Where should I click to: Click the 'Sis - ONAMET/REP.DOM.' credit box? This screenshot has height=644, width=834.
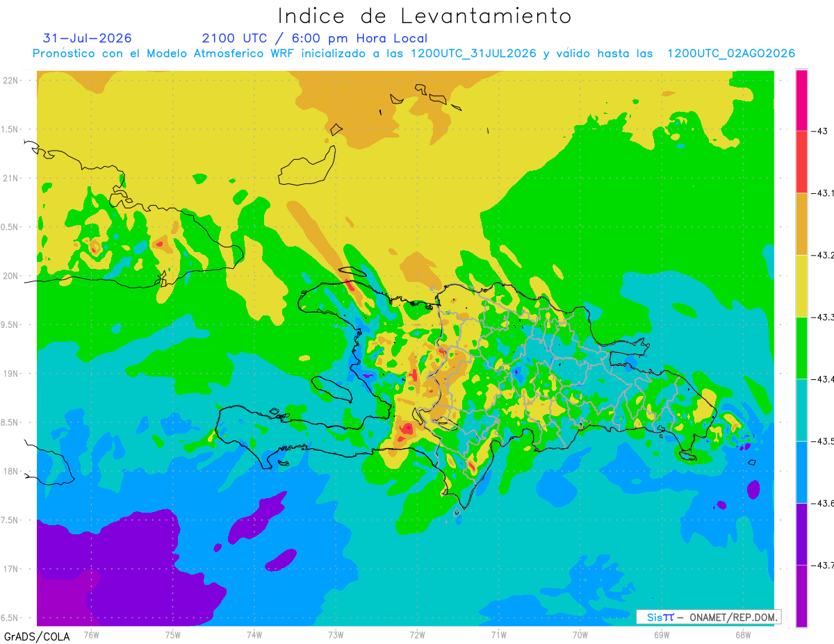pyautogui.click(x=708, y=617)
